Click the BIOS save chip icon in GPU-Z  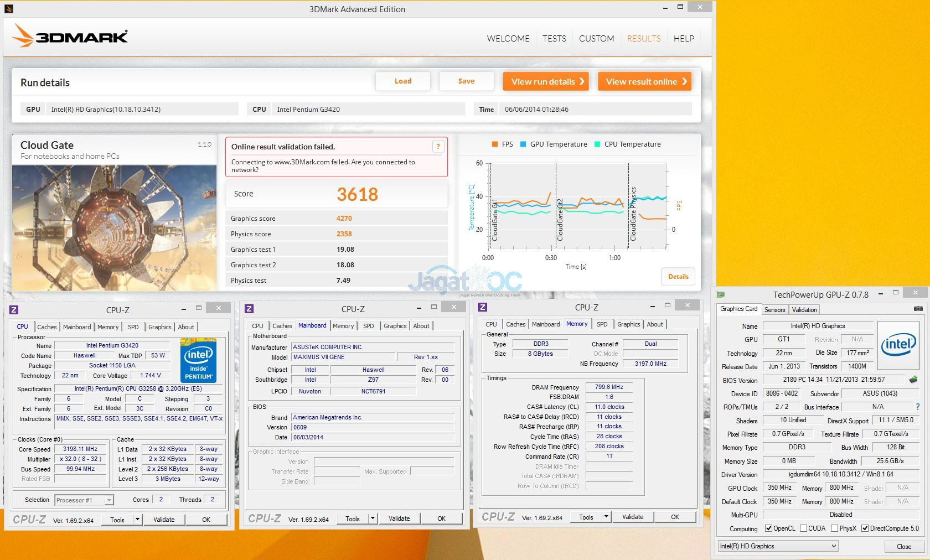coord(913,380)
